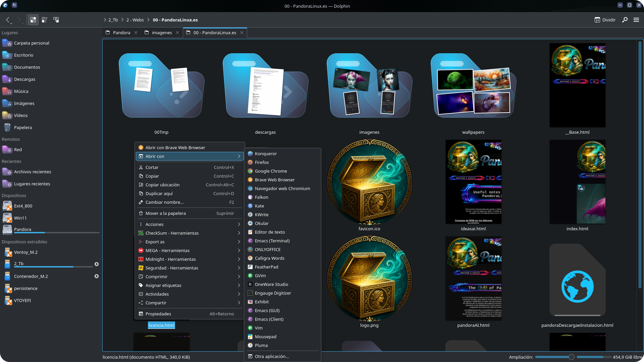This screenshot has width=644, height=362.
Task: Open 2_Tb in the breadcrumb path
Action: [x=113, y=20]
